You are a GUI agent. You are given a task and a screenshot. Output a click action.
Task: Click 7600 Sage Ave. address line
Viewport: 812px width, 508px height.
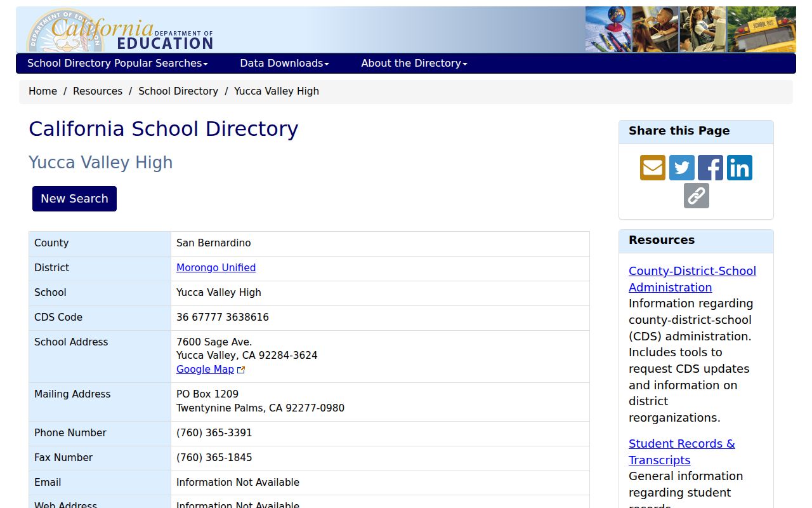pyautogui.click(x=214, y=342)
